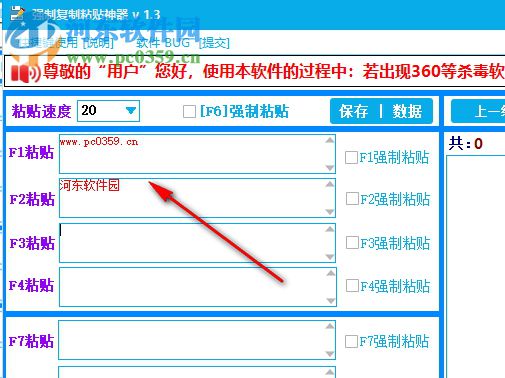Screen dimensions: 505x378
Task: Click the F7 box scroll down arrow
Action: pyautogui.click(x=330, y=354)
